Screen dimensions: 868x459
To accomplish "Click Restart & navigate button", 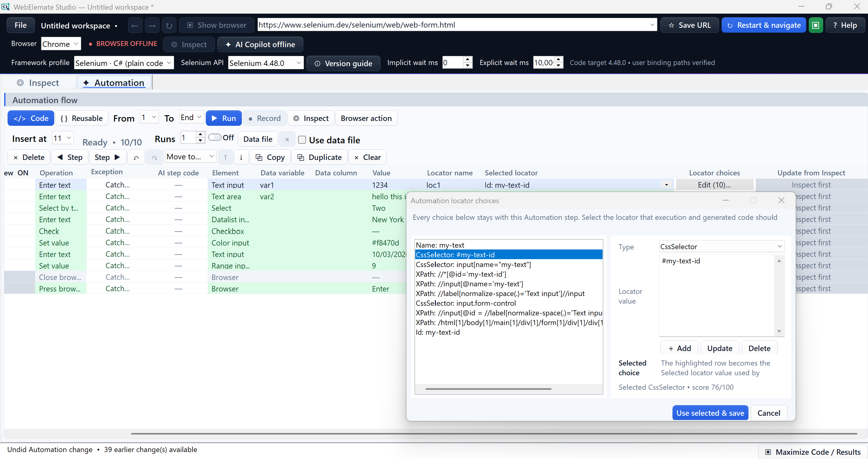I will tap(764, 25).
